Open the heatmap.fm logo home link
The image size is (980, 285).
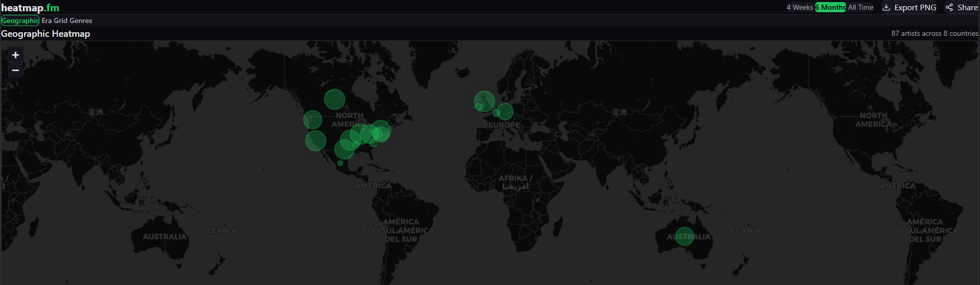[x=30, y=8]
